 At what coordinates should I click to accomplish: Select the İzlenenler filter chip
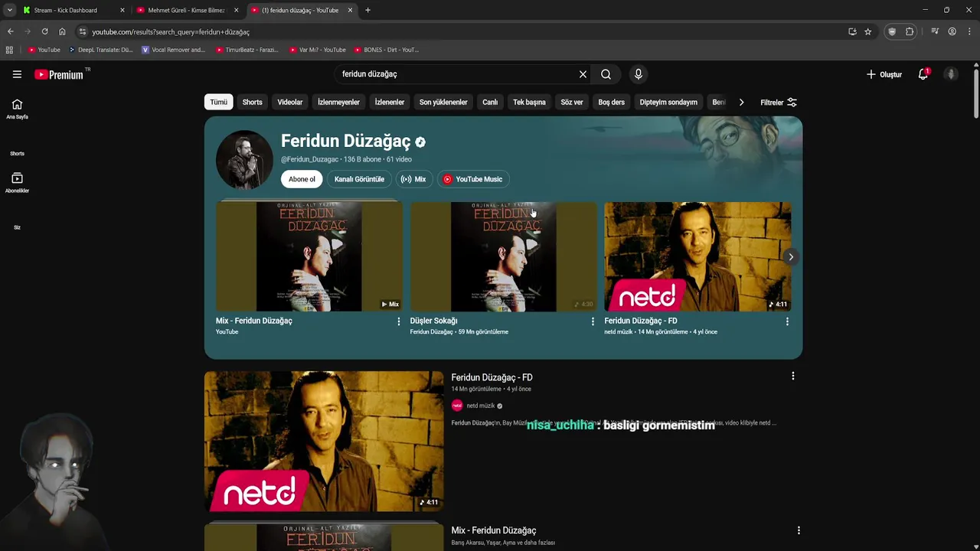[x=389, y=102]
